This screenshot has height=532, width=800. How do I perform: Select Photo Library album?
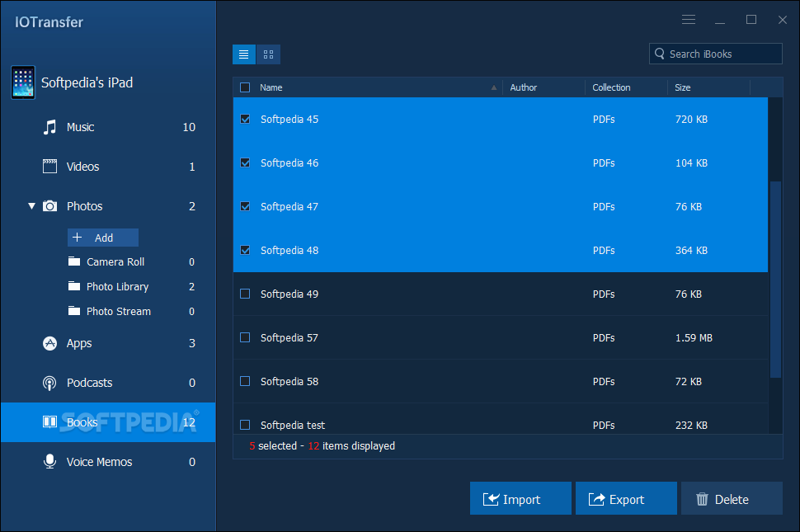(x=117, y=286)
